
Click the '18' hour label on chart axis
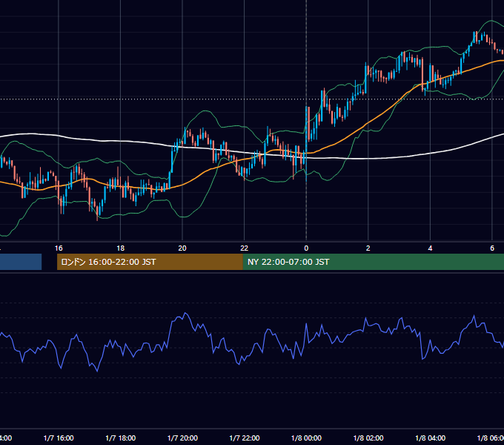120,248
